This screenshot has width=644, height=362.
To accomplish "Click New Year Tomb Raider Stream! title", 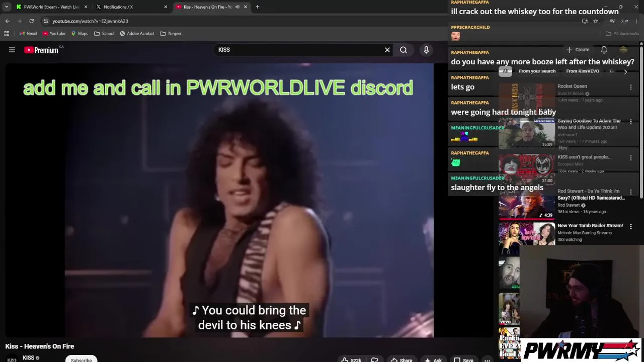I will [x=590, y=226].
